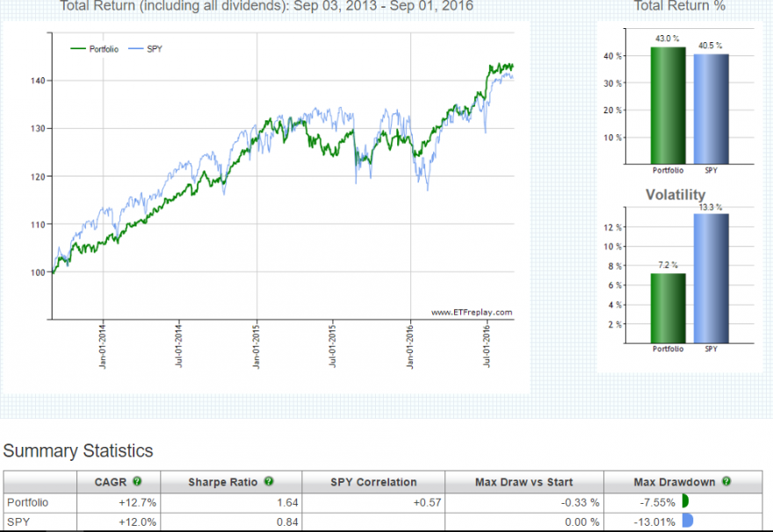Click the Max Drawdown help icon
This screenshot has width=773, height=532.
(x=726, y=481)
